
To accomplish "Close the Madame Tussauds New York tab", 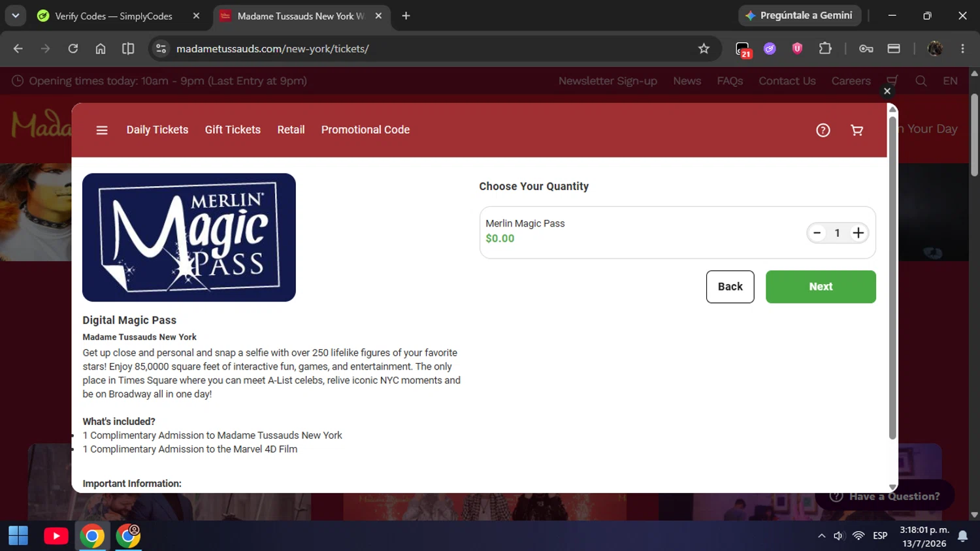I will (x=378, y=16).
